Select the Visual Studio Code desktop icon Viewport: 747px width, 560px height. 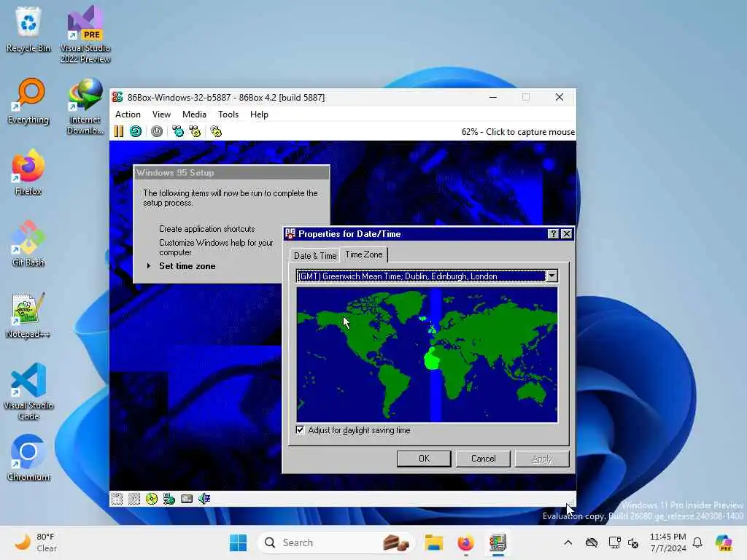tap(28, 392)
